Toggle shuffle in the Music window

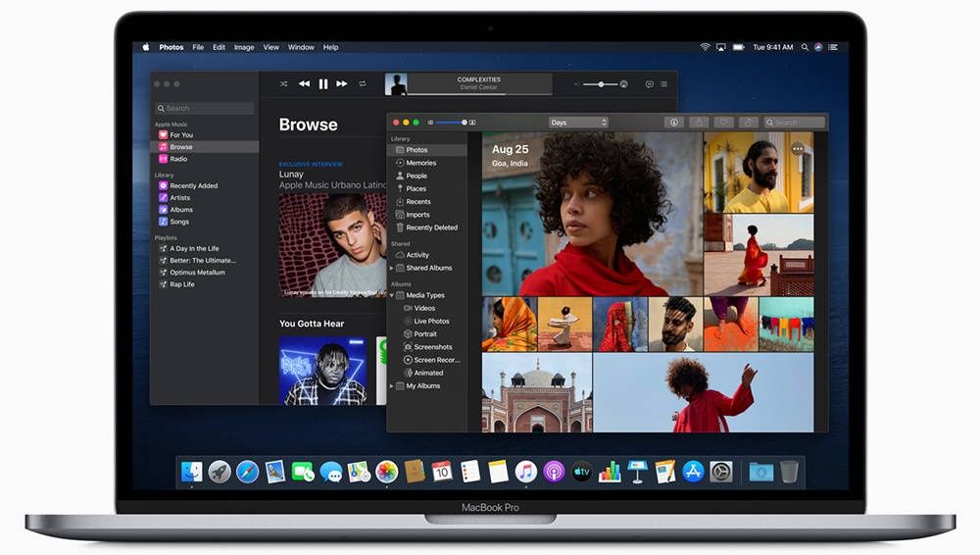(x=283, y=84)
